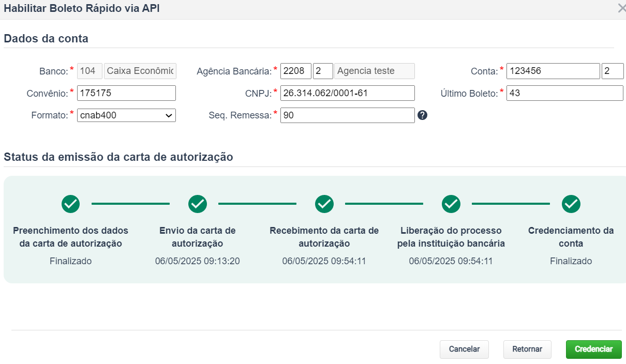Click the dialog title Habilitar Boleto Rápido
Screen dimensions: 626x364
click(82, 9)
